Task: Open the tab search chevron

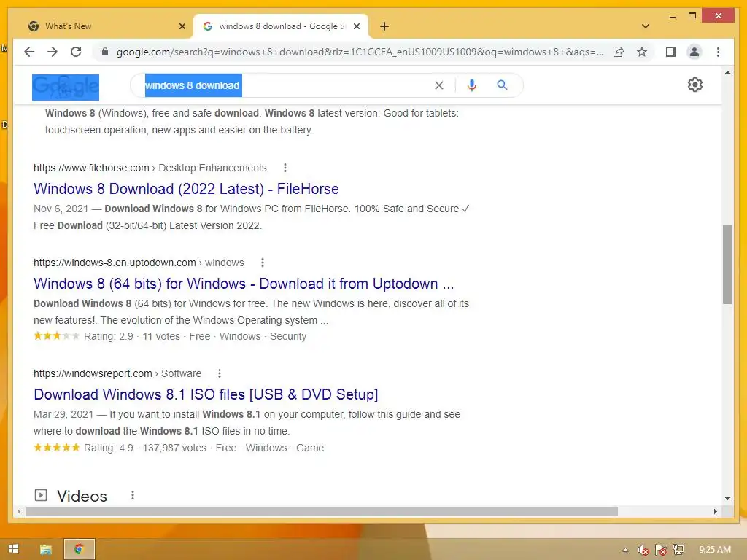Action: pyautogui.click(x=646, y=26)
